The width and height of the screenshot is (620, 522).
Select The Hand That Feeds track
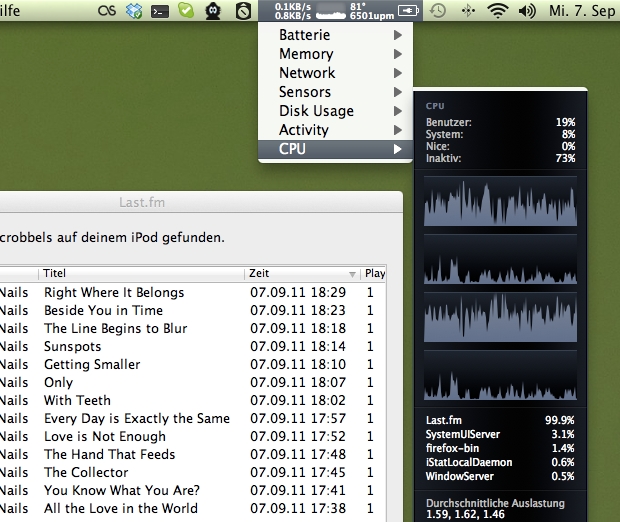[x=193, y=454]
